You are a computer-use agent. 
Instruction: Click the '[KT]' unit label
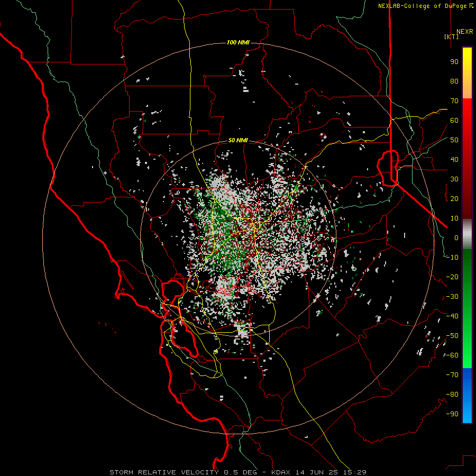pyautogui.click(x=452, y=36)
